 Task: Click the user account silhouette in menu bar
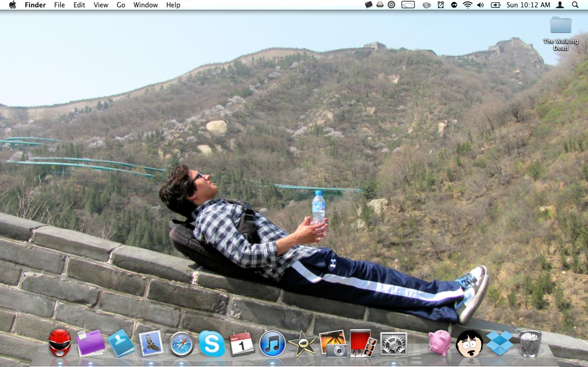560,5
